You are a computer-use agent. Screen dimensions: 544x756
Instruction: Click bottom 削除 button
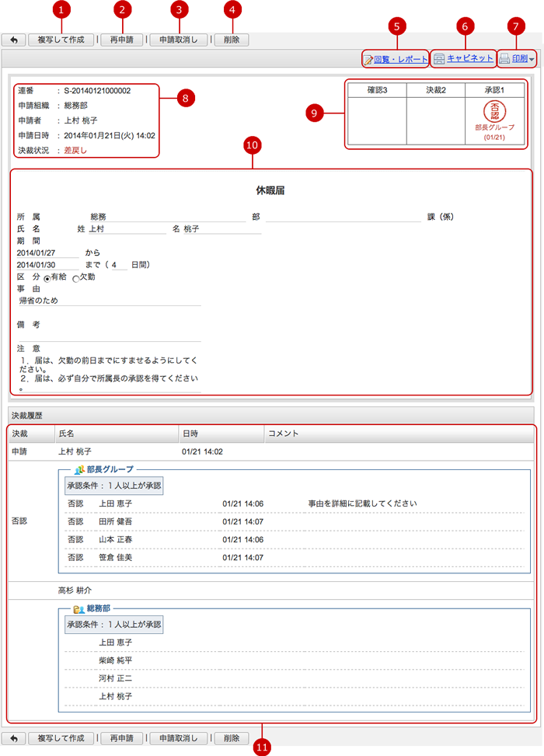point(232,738)
